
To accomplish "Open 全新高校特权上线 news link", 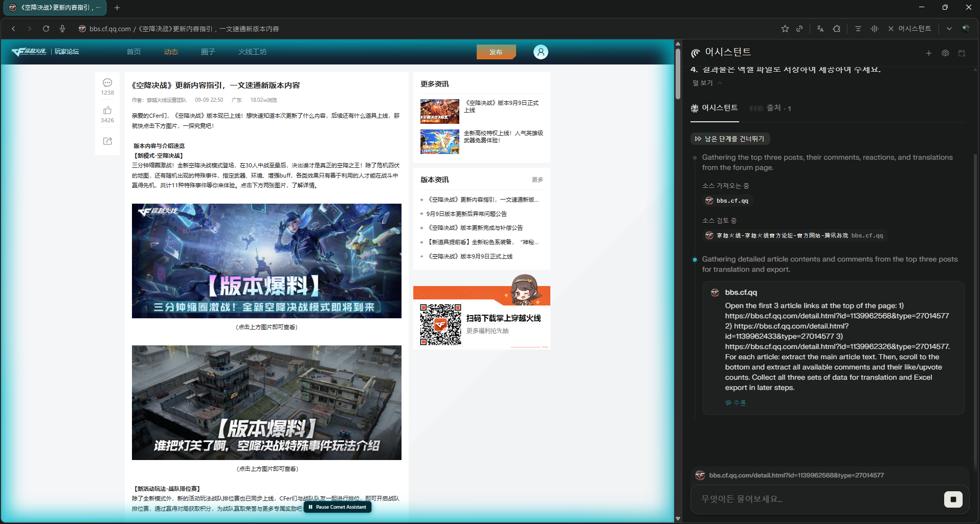I will point(503,136).
